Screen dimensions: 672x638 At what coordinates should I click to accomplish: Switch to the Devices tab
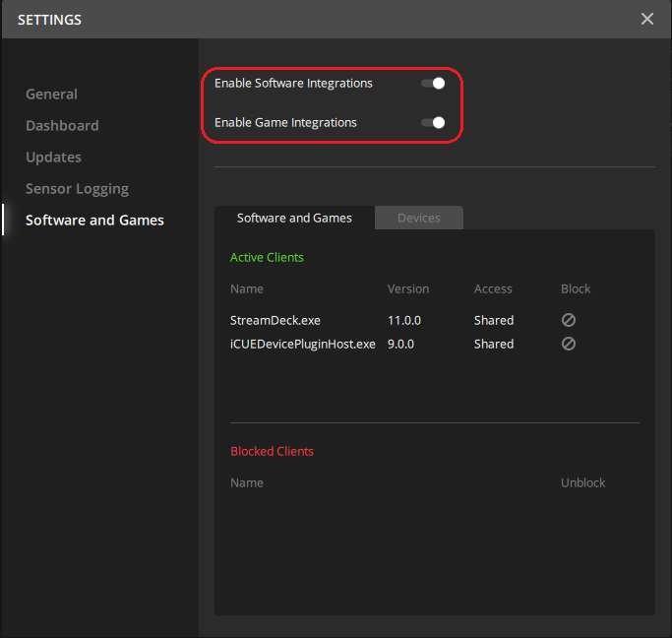tap(418, 218)
